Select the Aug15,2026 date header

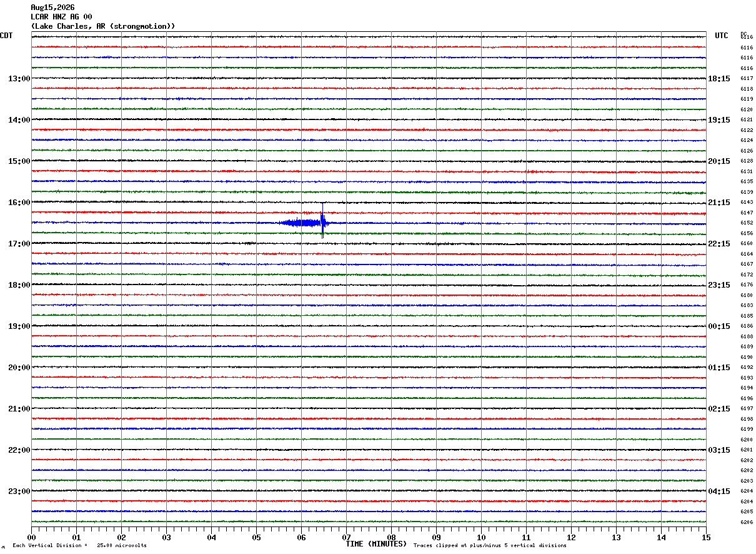click(x=52, y=8)
